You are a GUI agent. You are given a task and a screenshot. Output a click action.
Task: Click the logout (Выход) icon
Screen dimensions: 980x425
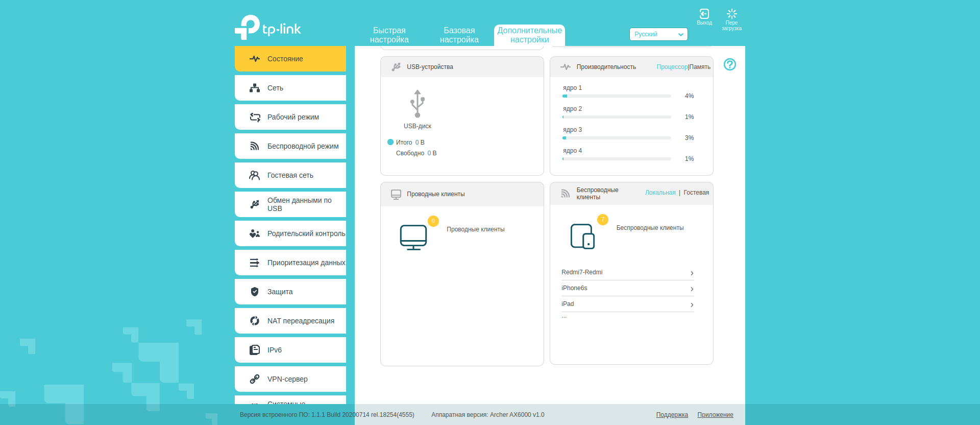pyautogui.click(x=704, y=15)
